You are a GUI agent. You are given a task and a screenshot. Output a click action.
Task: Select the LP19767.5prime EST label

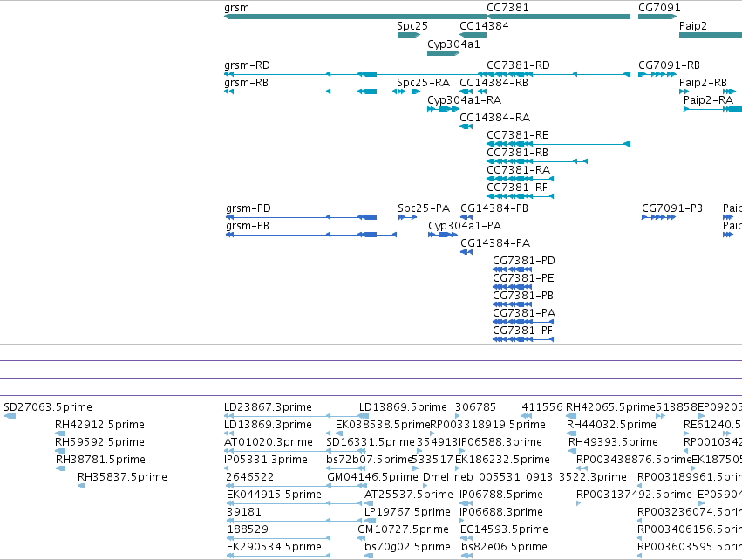(x=407, y=513)
